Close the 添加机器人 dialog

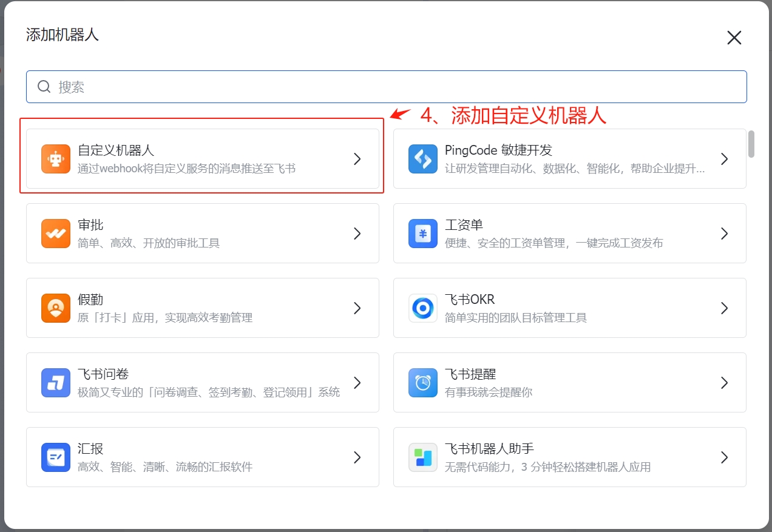734,38
